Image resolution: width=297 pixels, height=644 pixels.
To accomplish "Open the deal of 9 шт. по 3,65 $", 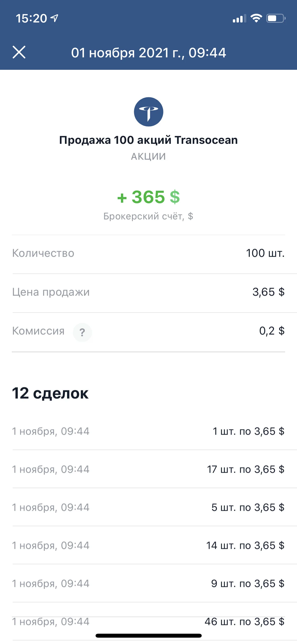I will click(x=148, y=583).
